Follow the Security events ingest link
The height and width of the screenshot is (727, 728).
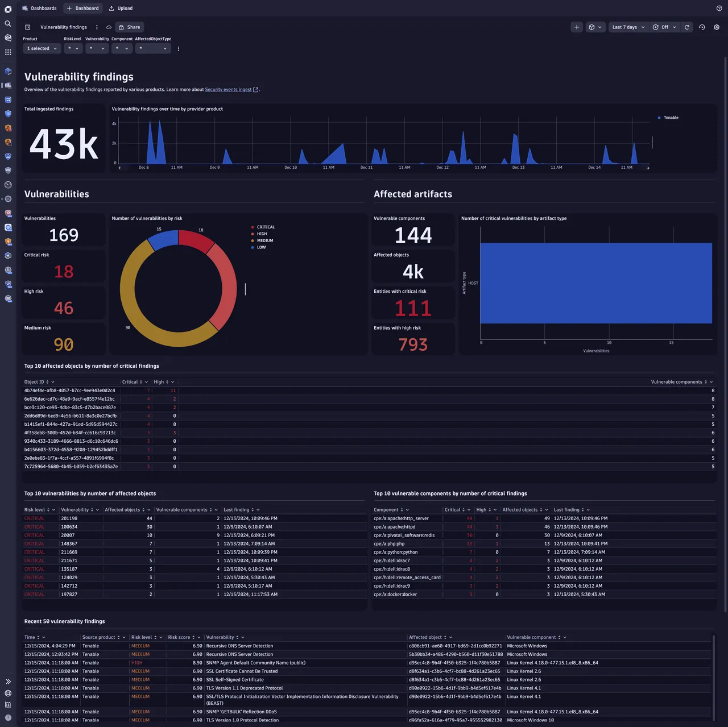228,90
